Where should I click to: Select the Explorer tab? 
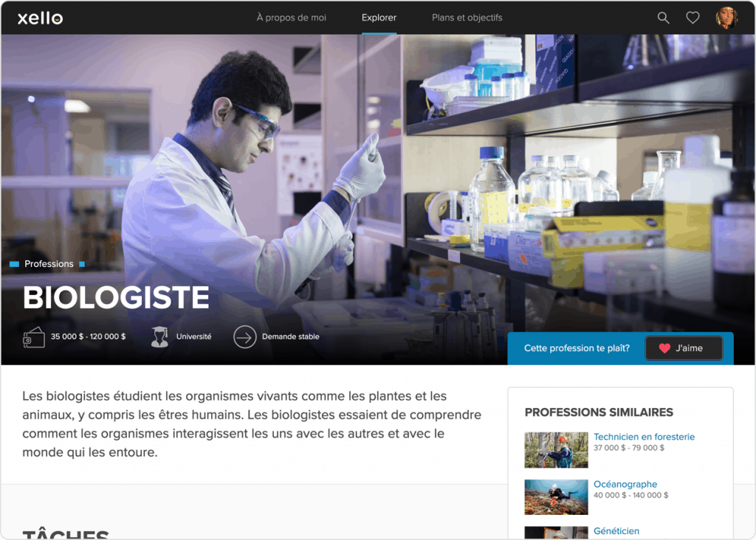pos(379,18)
